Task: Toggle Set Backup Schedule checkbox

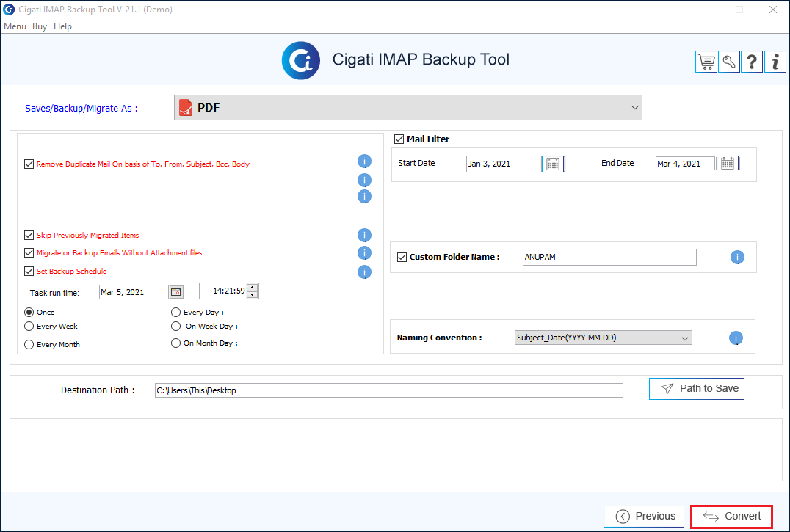Action: coord(29,272)
